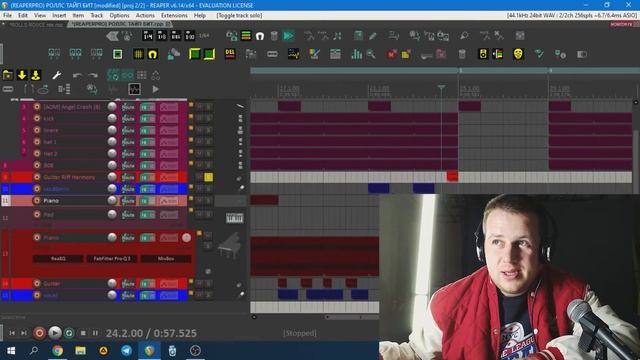Screen dimensions: 640x360
Task: Toggle the yellow grid lines icon
Action: [138, 54]
